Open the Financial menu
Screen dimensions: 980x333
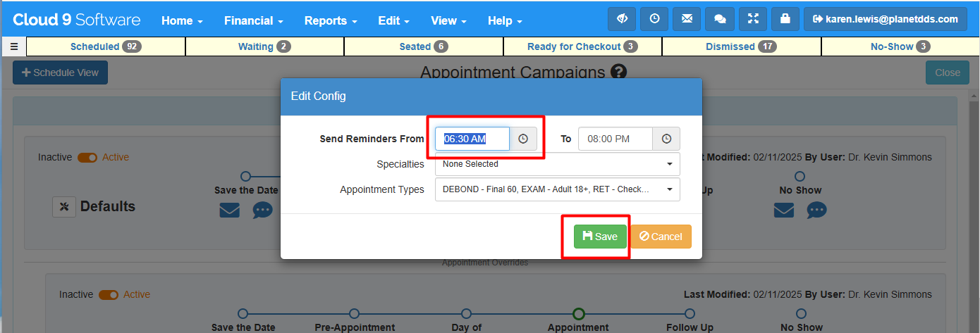254,20
